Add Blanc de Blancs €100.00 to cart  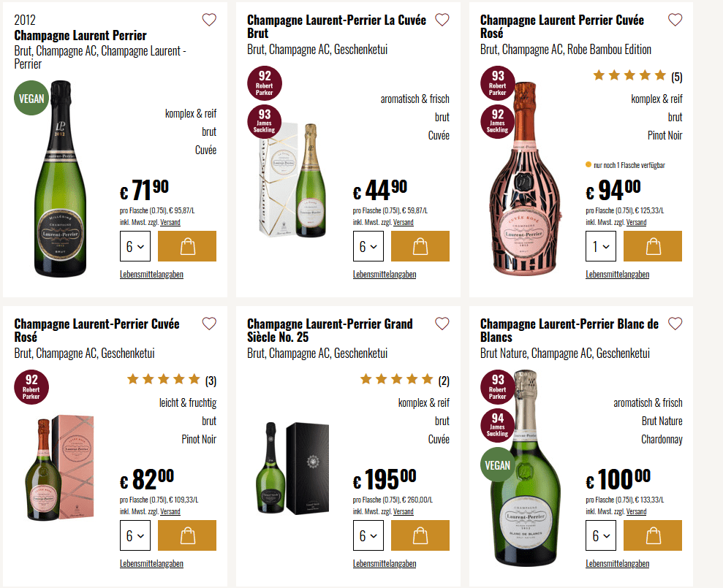click(653, 535)
